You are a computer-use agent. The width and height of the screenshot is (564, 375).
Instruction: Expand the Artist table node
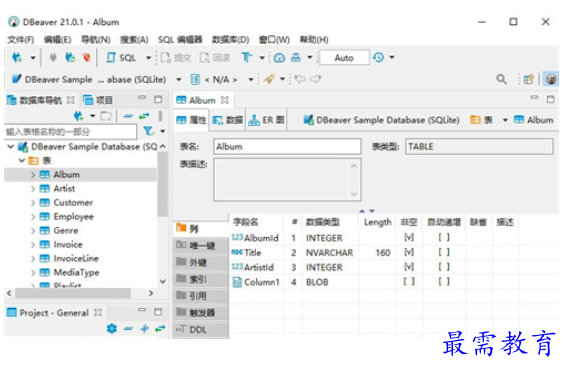tap(33, 189)
